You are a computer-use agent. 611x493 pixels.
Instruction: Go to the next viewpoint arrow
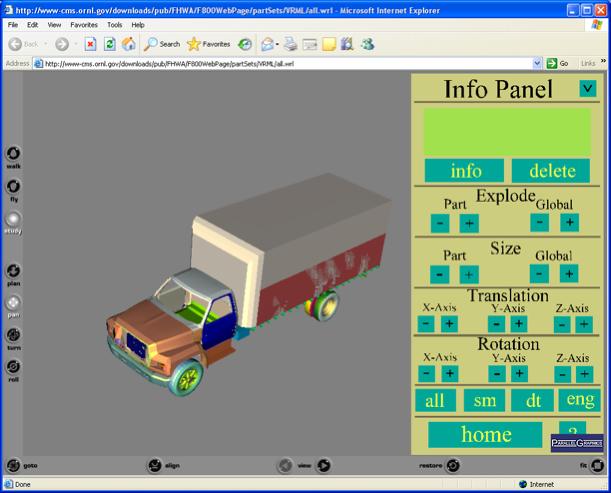tap(326, 465)
